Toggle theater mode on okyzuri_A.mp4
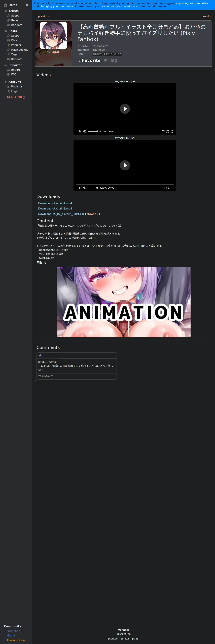The image size is (215, 644). [163, 131]
